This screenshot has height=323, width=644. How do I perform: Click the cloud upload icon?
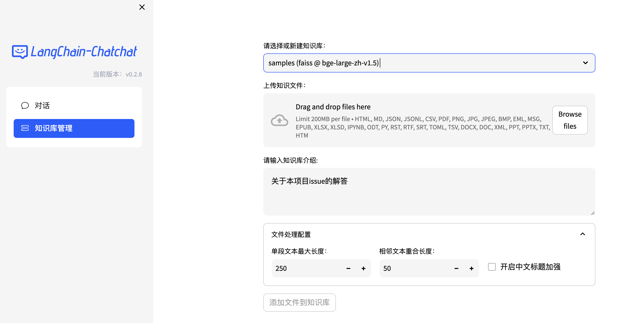[x=279, y=120]
